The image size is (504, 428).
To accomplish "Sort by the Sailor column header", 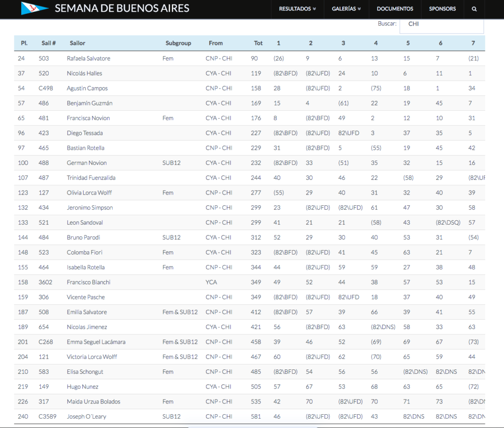I will click(77, 43).
